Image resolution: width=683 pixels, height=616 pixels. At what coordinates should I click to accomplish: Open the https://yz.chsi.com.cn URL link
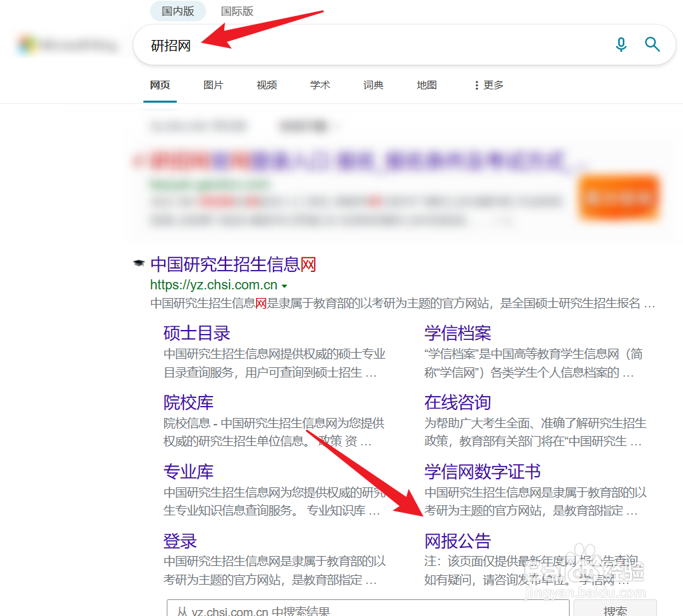pyautogui.click(x=214, y=285)
